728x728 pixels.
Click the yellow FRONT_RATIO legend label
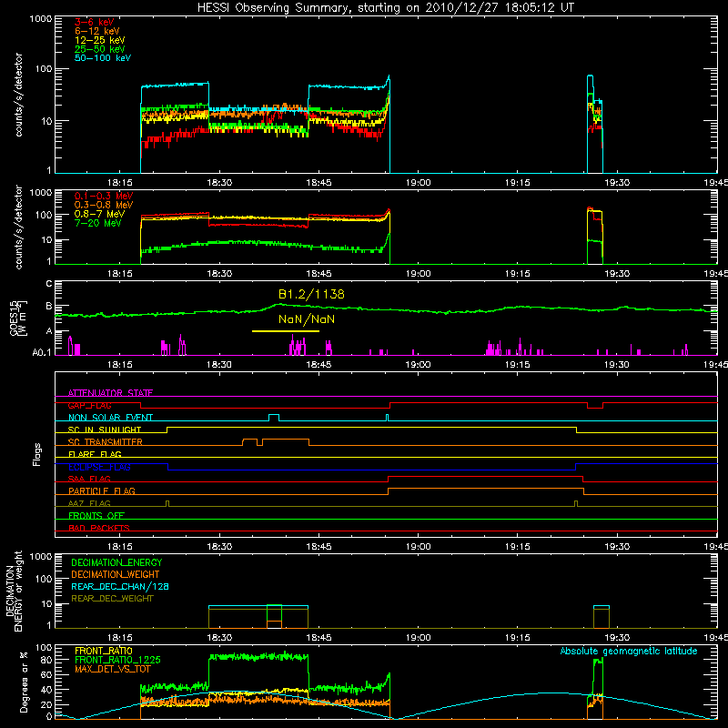click(103, 651)
